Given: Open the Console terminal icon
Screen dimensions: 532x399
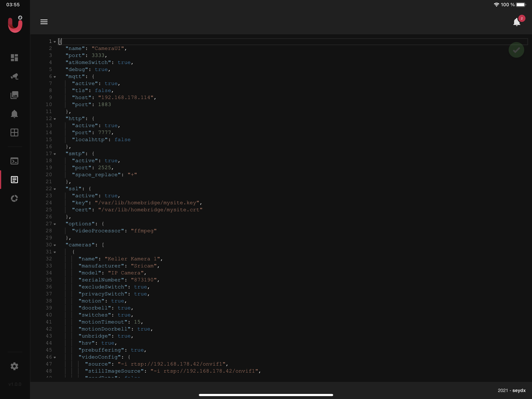Looking at the screenshot, I should (x=14, y=161).
